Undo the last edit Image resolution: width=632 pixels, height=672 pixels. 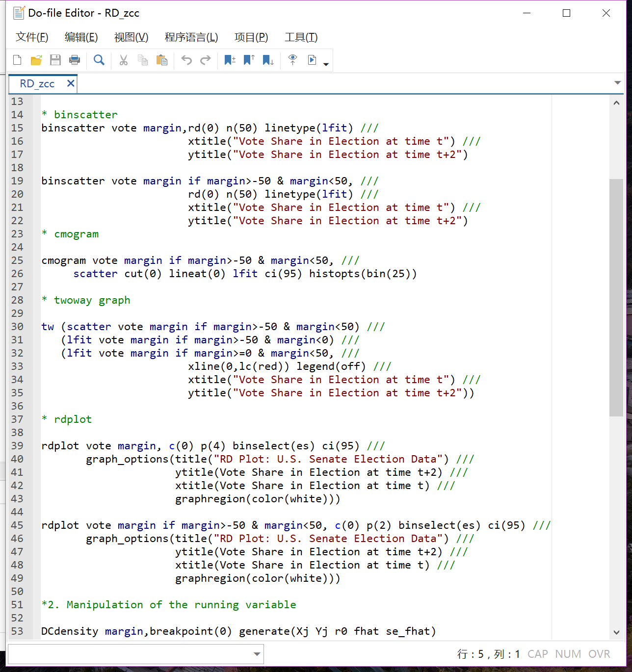pyautogui.click(x=186, y=60)
